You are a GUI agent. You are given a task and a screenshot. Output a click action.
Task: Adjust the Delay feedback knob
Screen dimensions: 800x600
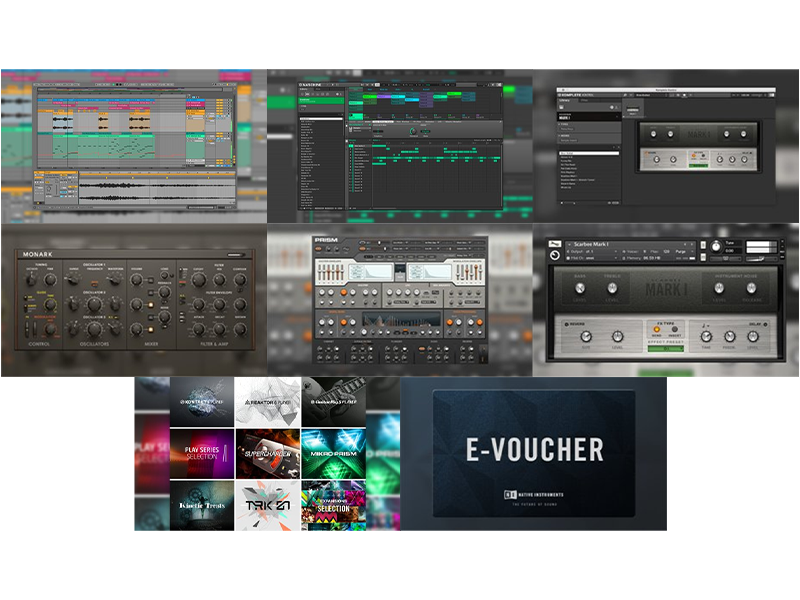[x=730, y=336]
